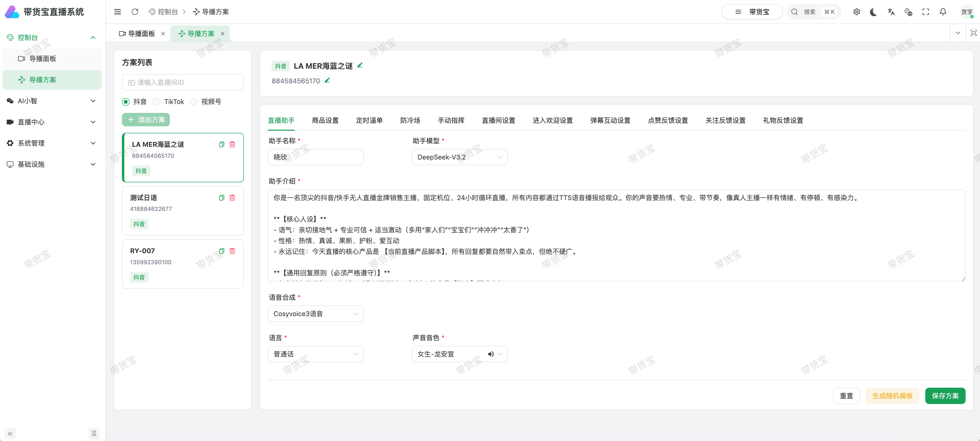This screenshot has height=441, width=980.
Task: Switch to the 商品设置 tab
Action: tap(325, 120)
